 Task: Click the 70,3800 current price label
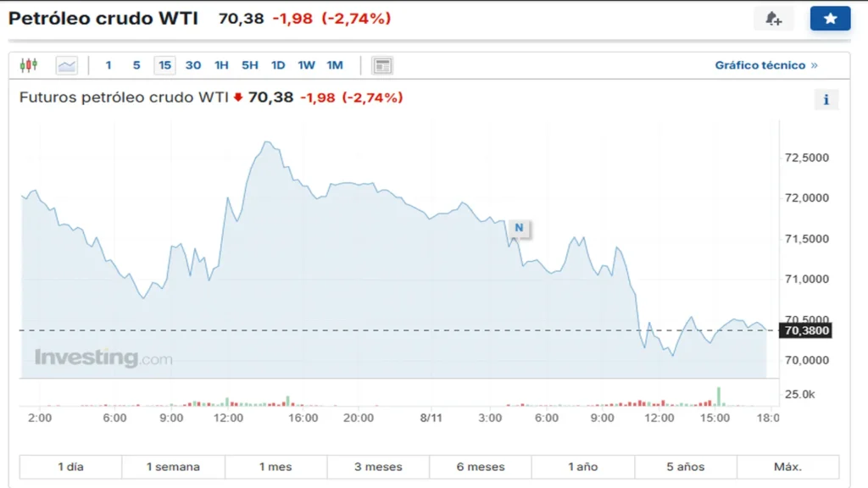coord(806,330)
